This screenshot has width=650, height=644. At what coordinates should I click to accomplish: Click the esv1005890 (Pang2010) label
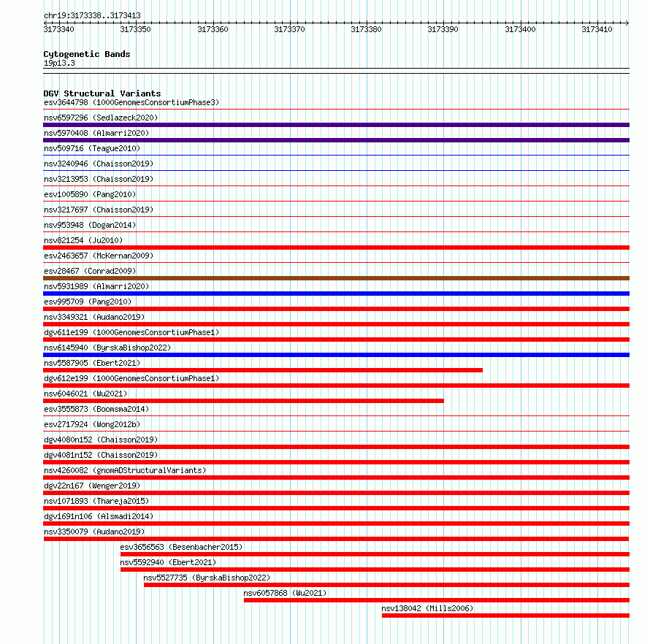click(x=90, y=194)
